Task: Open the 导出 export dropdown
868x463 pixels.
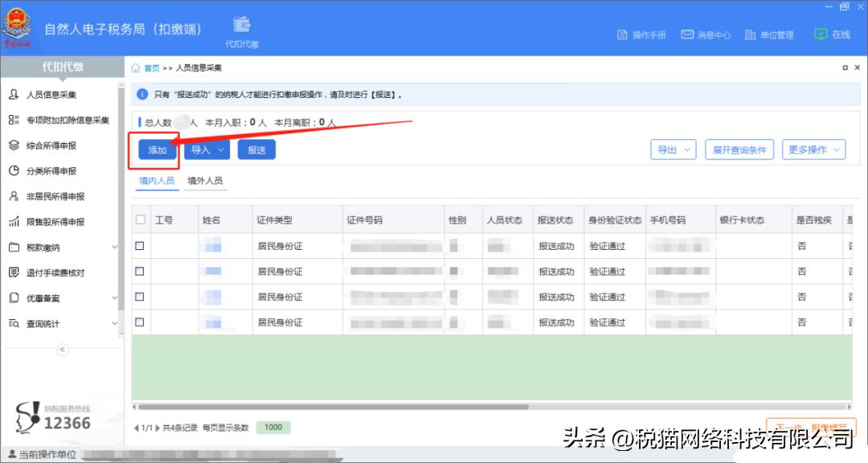Action: [x=673, y=150]
